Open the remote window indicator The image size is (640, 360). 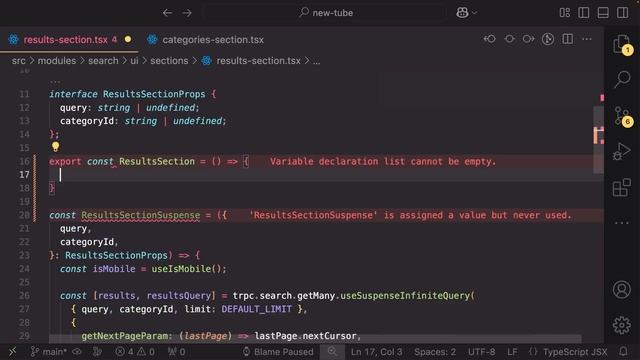12,351
